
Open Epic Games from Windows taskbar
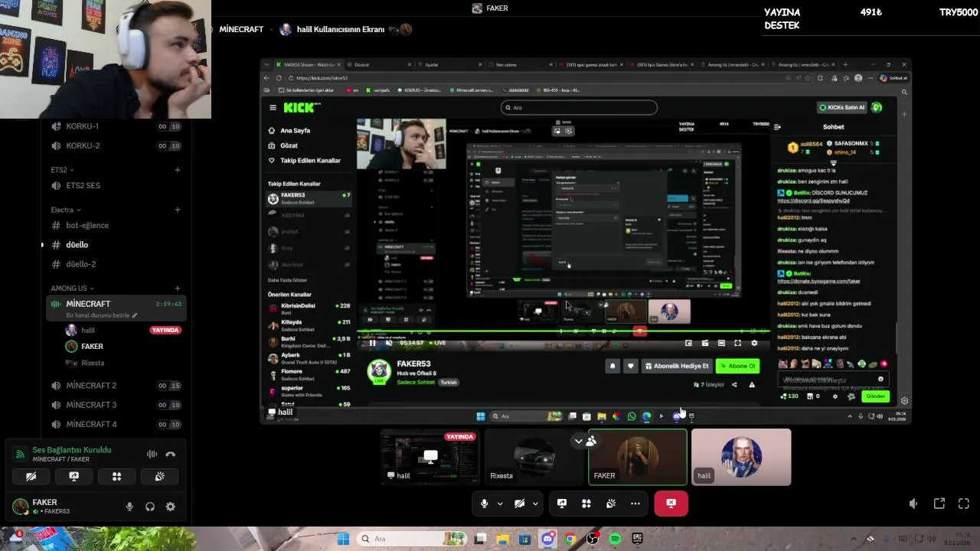point(637,539)
